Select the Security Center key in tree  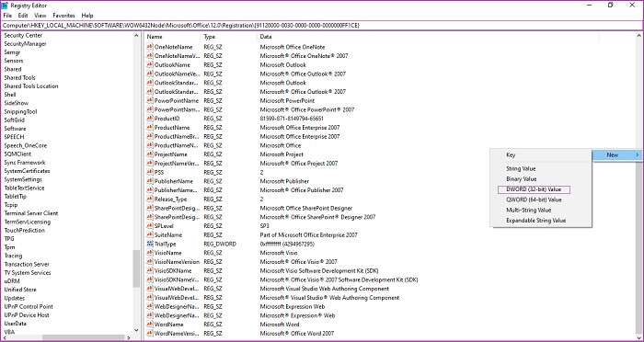[23, 35]
